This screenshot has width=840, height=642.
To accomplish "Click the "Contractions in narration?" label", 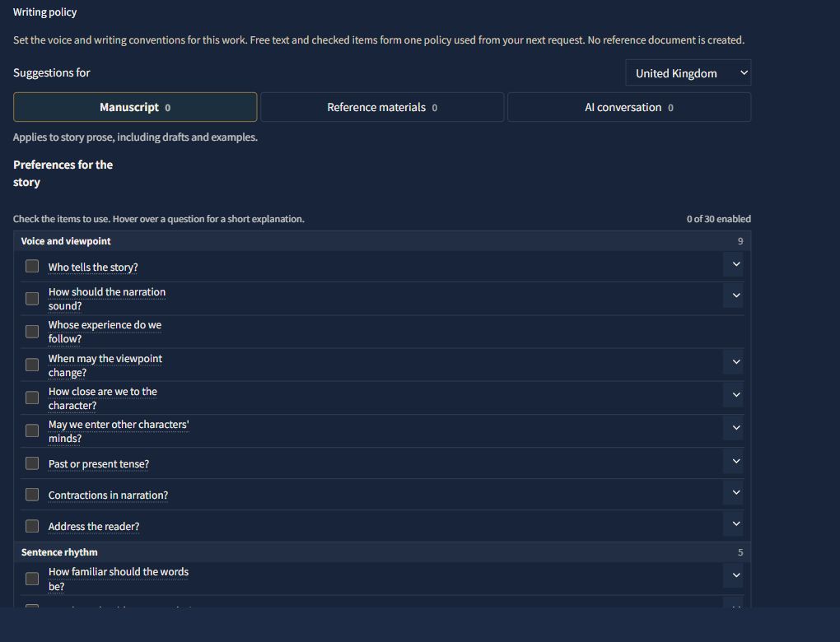I will click(108, 495).
